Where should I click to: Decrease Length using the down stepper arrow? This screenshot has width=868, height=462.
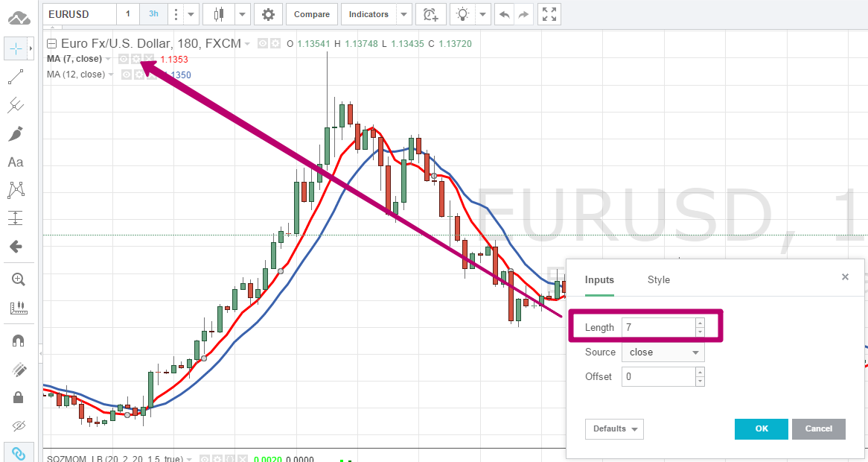coord(701,332)
